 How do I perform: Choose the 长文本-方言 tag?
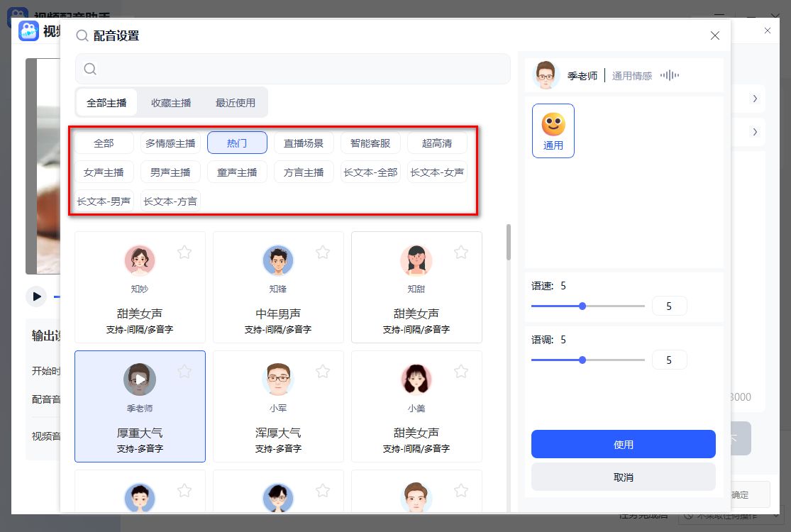click(170, 201)
